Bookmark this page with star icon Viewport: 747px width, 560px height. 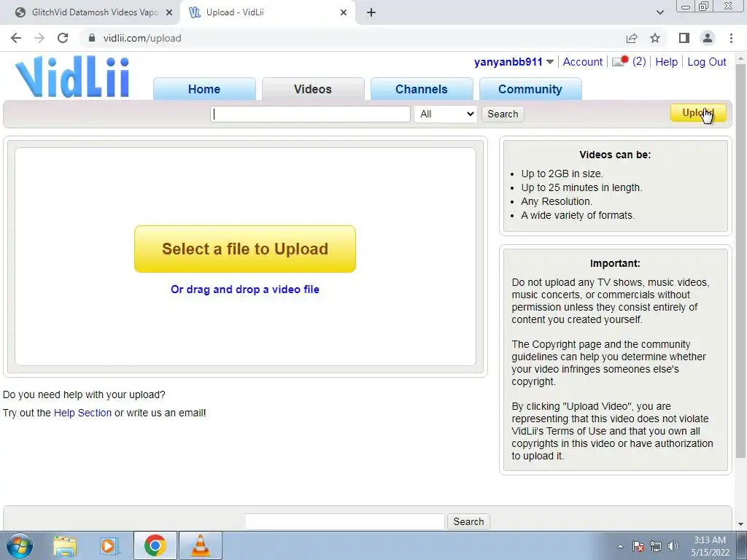[x=655, y=38]
